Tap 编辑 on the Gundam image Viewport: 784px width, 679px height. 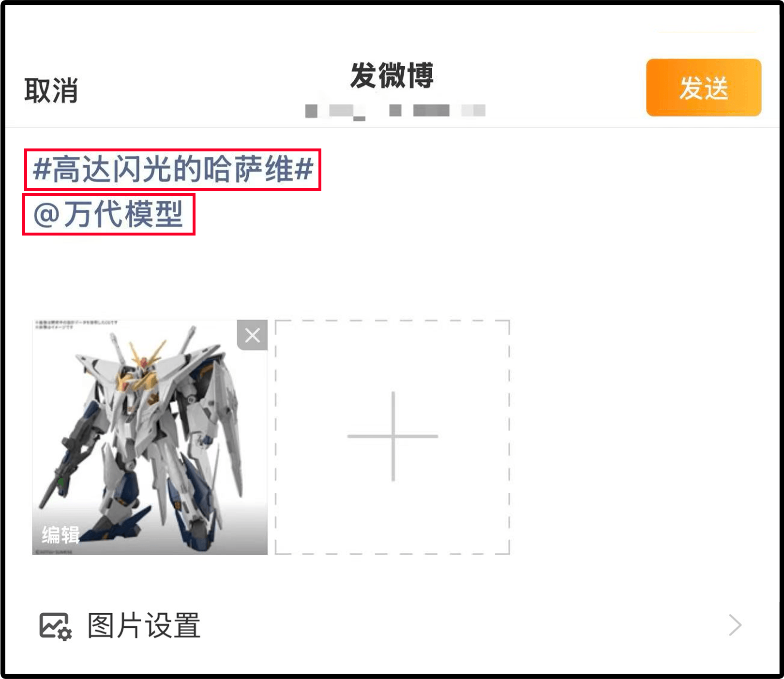coord(60,534)
